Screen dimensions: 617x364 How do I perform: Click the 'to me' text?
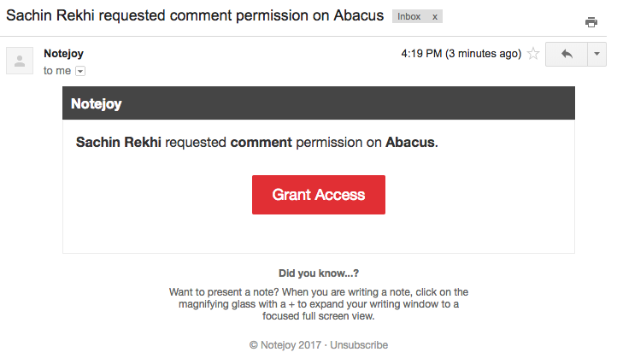coord(57,71)
